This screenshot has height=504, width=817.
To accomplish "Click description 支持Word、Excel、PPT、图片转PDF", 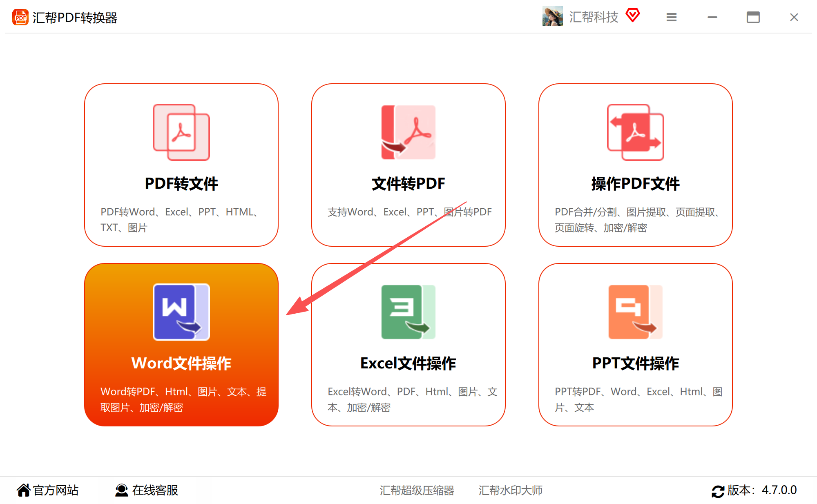I will coord(410,212).
